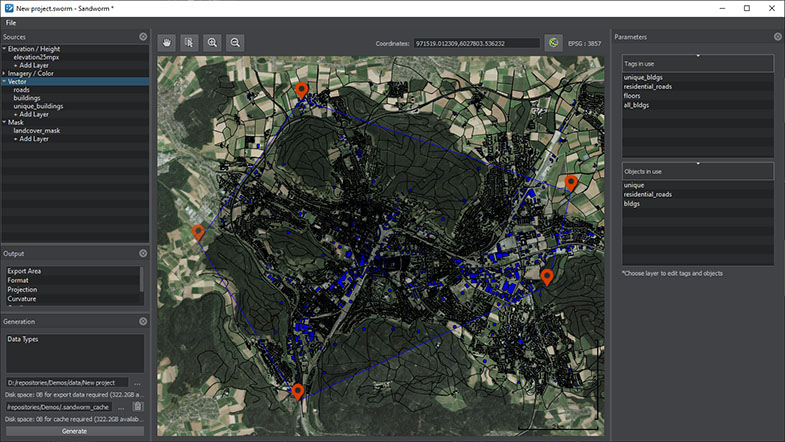Click the Output panel round header button

coord(143,253)
